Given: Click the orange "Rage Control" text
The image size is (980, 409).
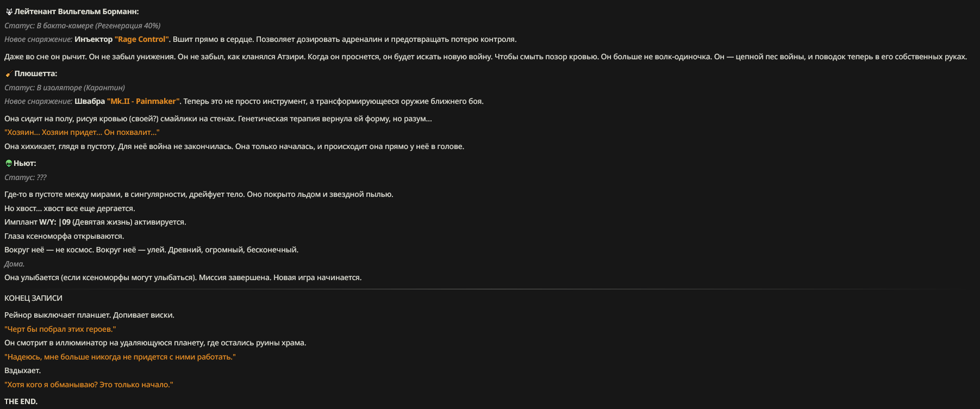Looking at the screenshot, I should point(142,39).
